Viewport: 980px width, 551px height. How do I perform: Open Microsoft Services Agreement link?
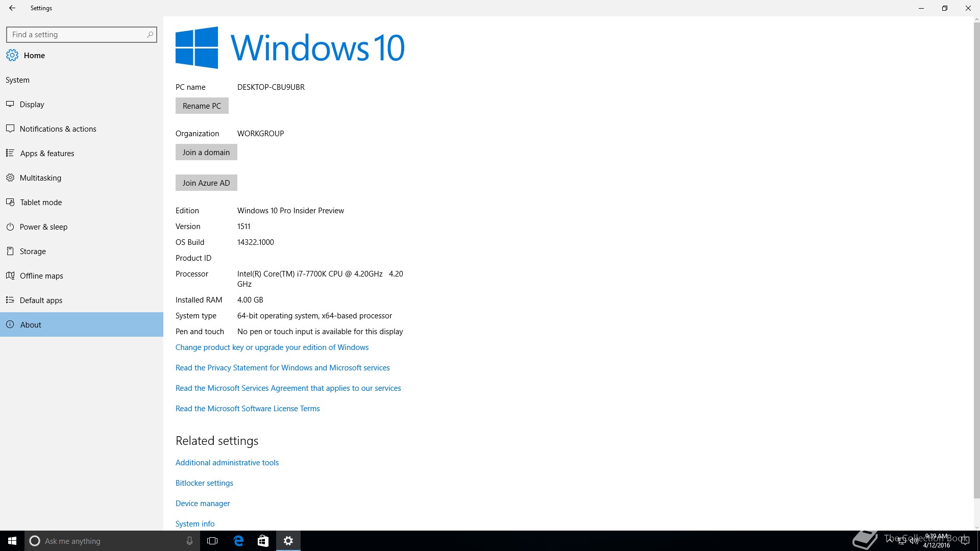[x=288, y=388]
